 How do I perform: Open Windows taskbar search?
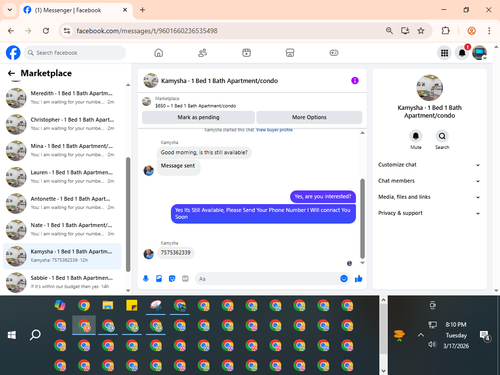click(35, 335)
